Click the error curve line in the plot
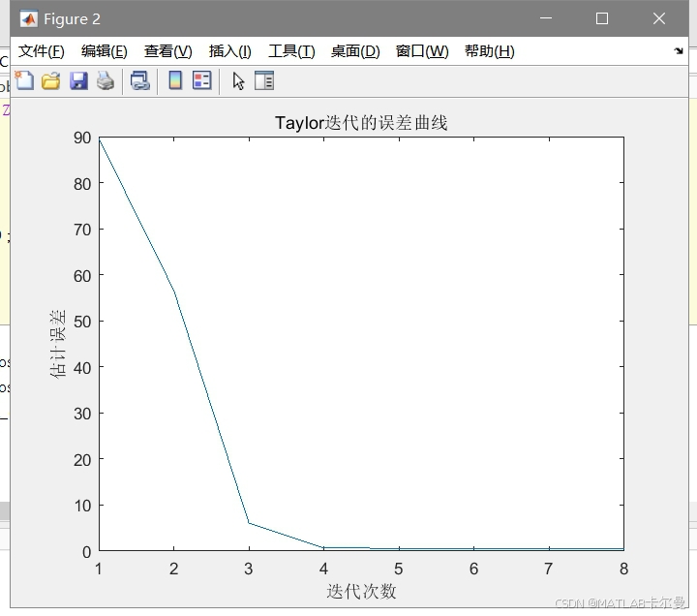The image size is (697, 616). tap(212, 408)
